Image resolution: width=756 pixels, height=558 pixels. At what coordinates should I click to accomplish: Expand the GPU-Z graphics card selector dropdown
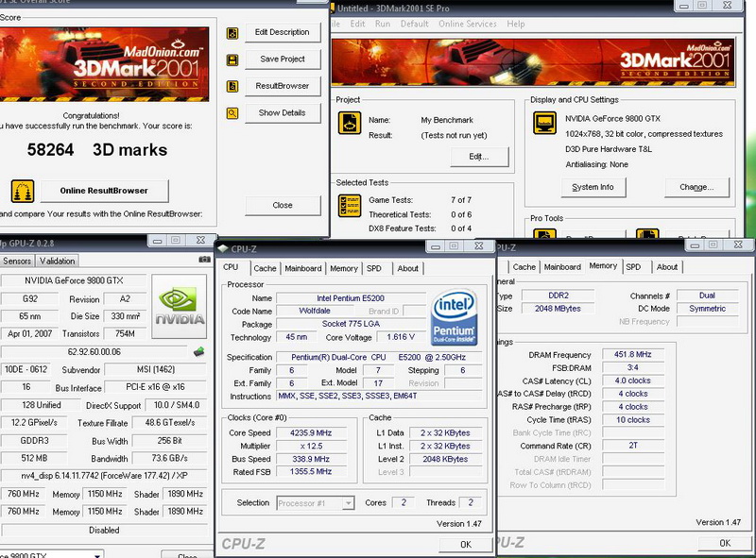[97, 555]
